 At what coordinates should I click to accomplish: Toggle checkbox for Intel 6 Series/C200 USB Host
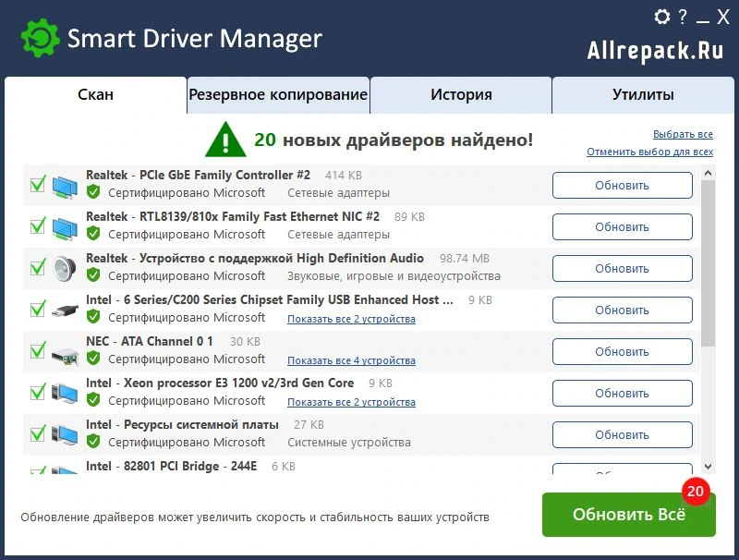[38, 310]
